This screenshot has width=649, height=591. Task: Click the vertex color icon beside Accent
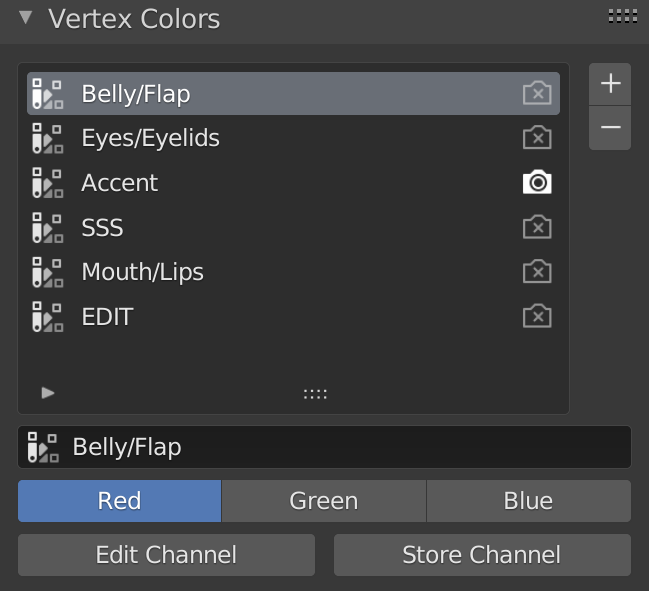(x=46, y=183)
